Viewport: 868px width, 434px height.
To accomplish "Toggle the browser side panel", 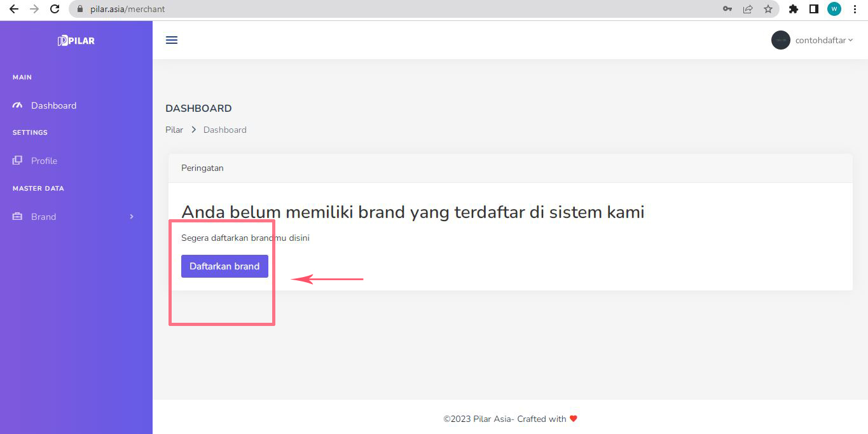I will point(813,9).
